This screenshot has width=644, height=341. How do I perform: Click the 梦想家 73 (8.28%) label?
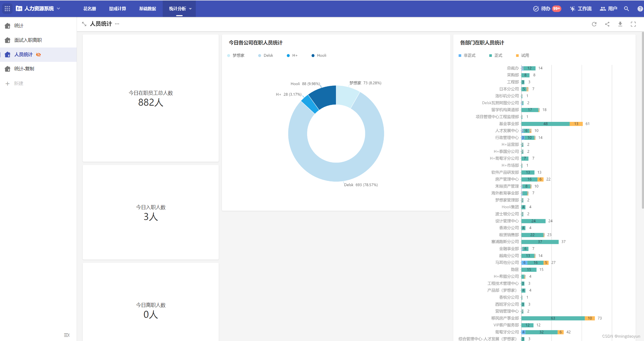(x=365, y=83)
